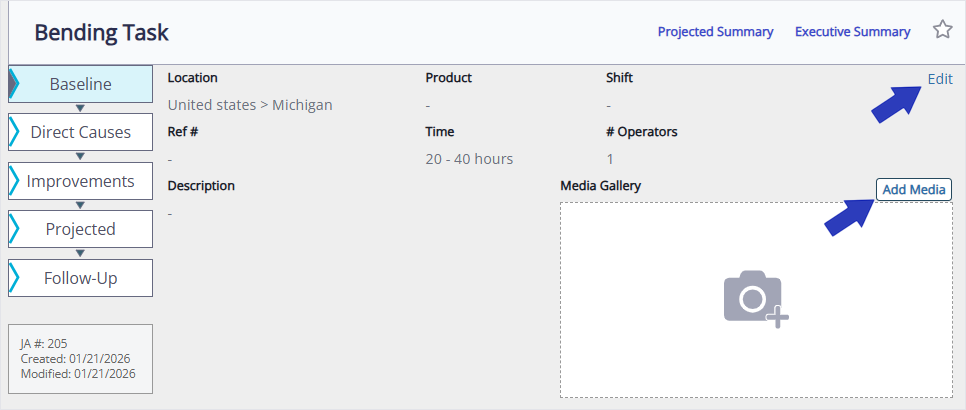The image size is (966, 410).
Task: Click the JA # 205 info box
Action: point(80,358)
